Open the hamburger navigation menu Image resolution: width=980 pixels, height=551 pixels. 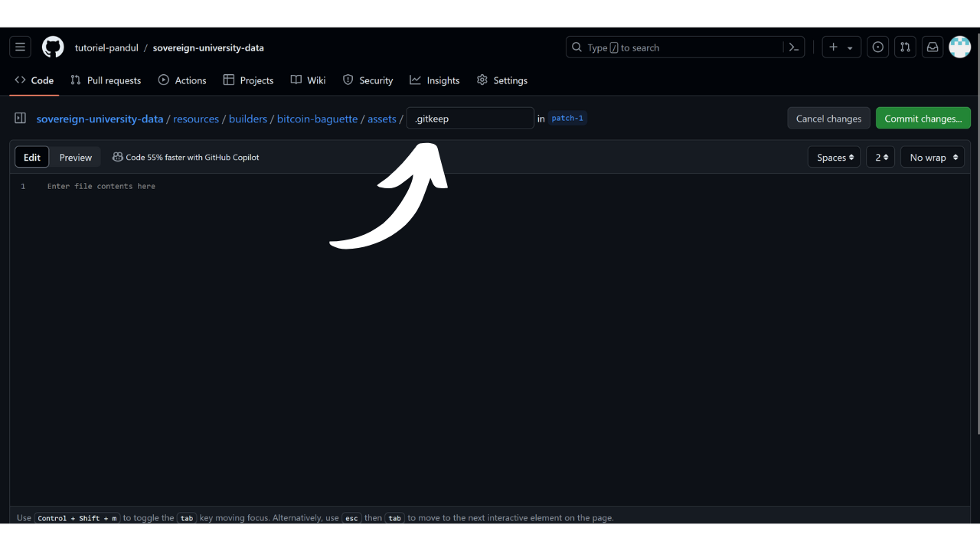pyautogui.click(x=21, y=47)
